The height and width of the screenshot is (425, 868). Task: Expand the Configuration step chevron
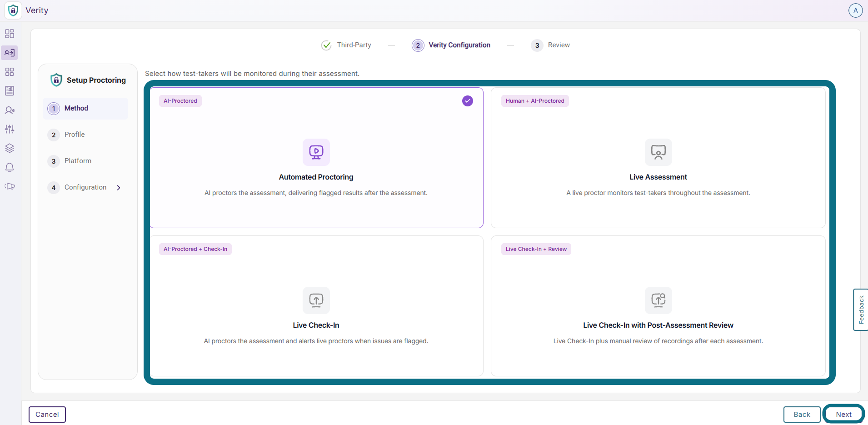click(119, 188)
